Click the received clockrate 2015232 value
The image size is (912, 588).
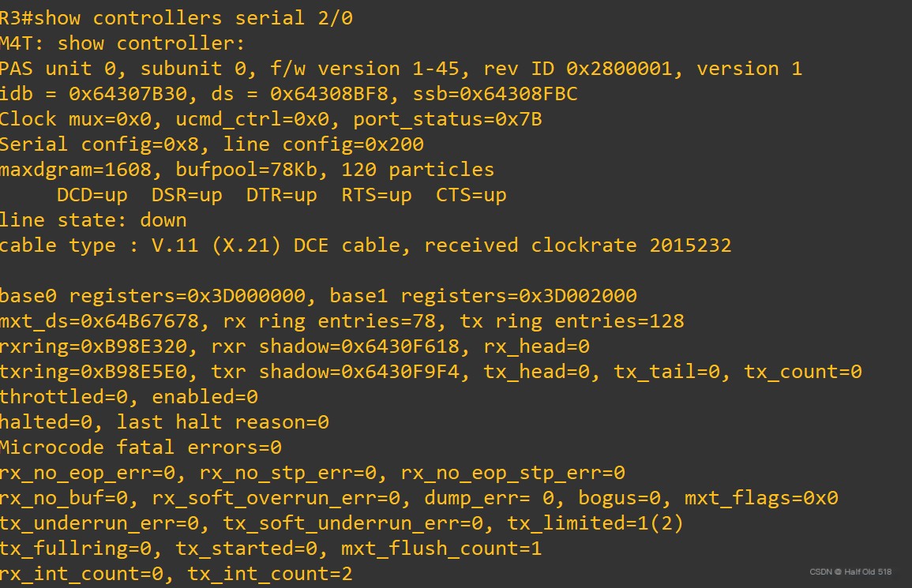click(577, 245)
